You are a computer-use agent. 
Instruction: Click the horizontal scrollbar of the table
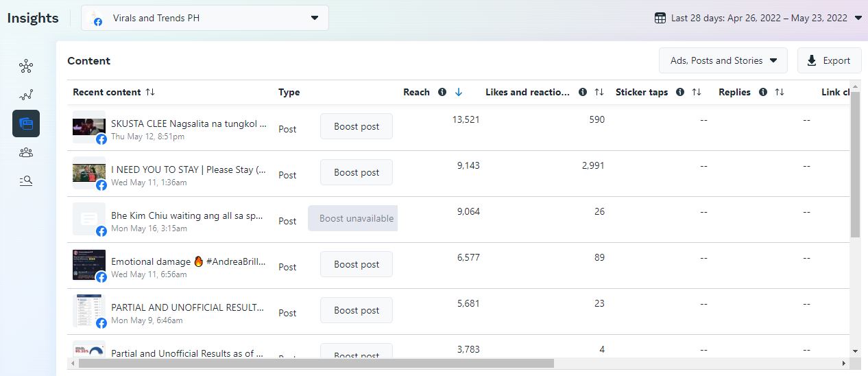[x=315, y=363]
